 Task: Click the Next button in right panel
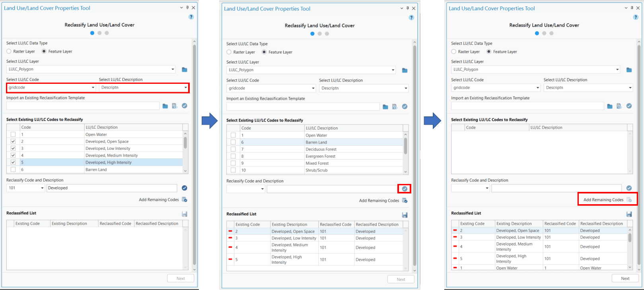point(625,278)
